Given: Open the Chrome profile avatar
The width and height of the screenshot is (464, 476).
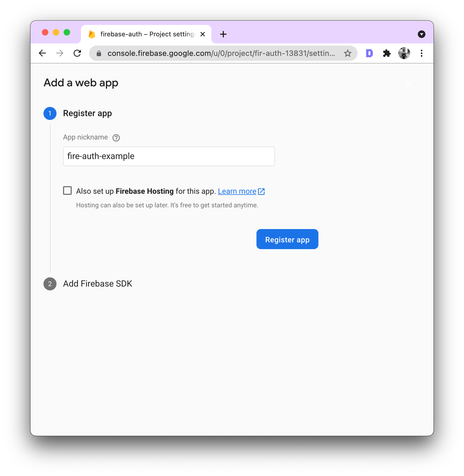Looking at the screenshot, I should (404, 53).
